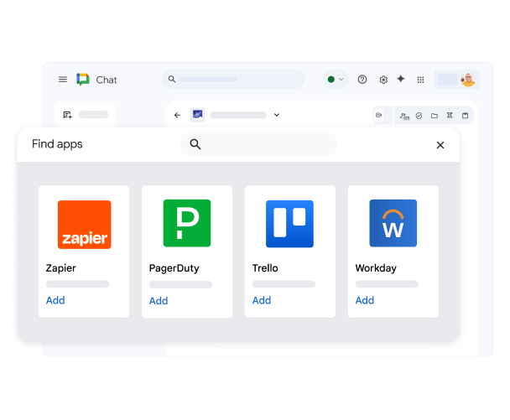510x420 pixels.
Task: Click the PagerDuty app logo
Action: [187, 223]
